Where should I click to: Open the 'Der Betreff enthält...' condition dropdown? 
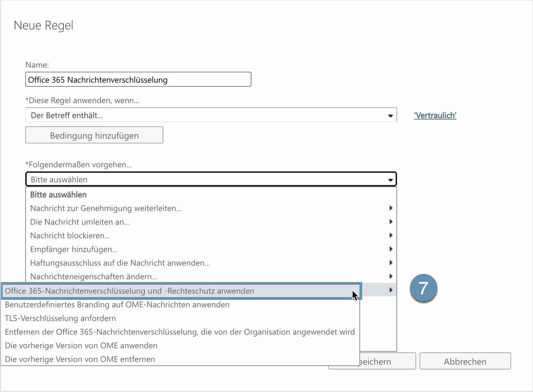point(211,115)
